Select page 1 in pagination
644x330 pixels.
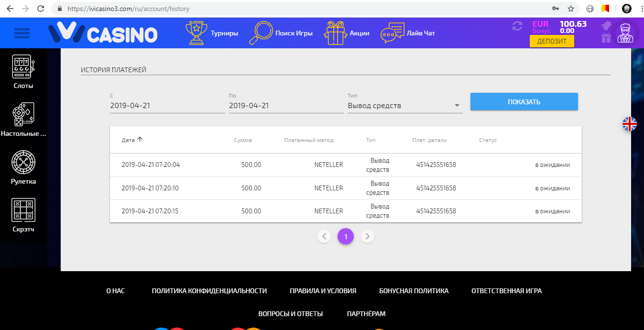(x=346, y=236)
